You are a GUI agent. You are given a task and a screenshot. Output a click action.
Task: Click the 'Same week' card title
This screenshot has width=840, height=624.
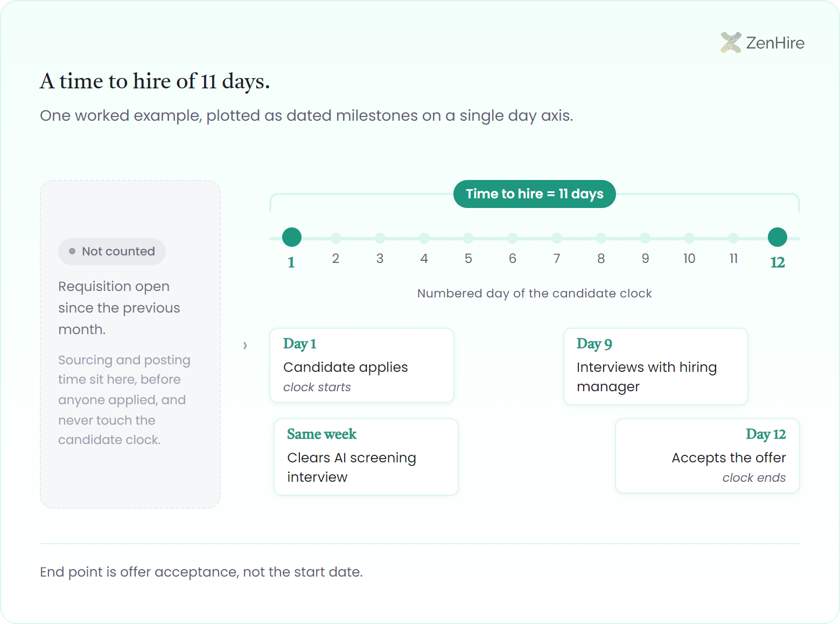(322, 434)
